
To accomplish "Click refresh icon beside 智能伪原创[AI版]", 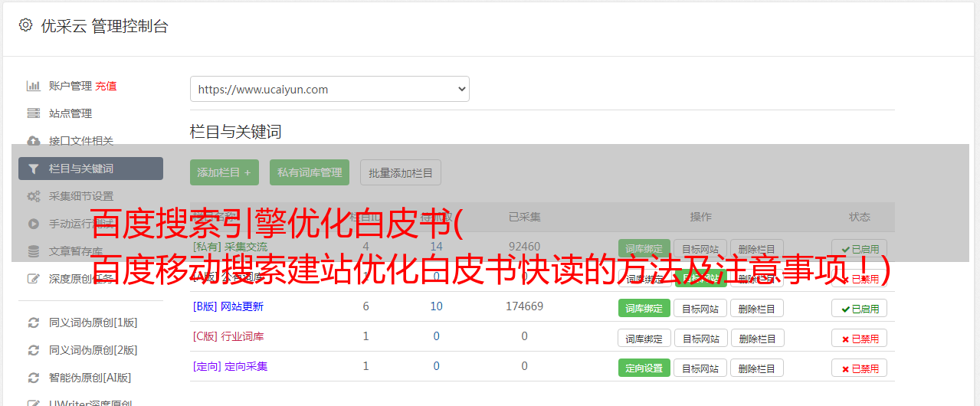I will (33, 378).
